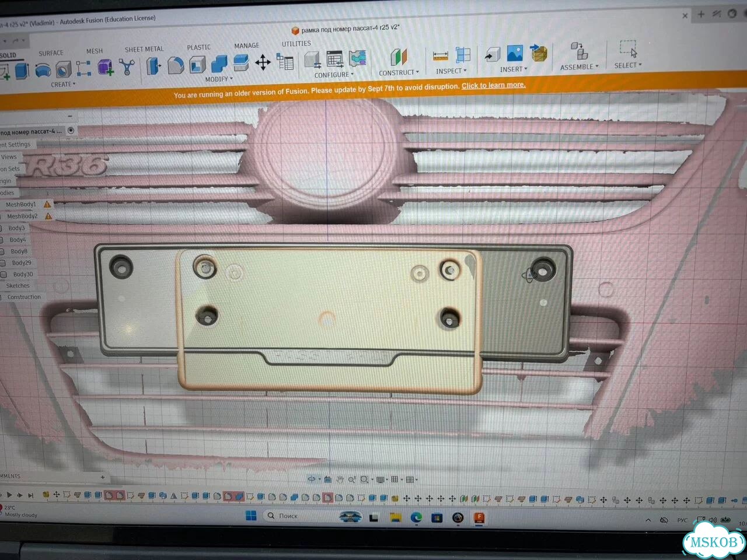Open the CREATE dropdown menu
747x560 pixels.
point(63,85)
